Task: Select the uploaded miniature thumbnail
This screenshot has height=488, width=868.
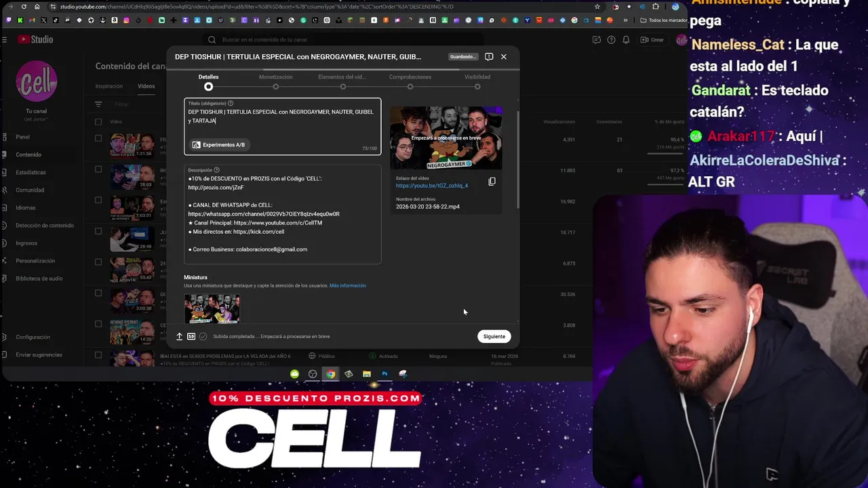Action: tap(212, 308)
